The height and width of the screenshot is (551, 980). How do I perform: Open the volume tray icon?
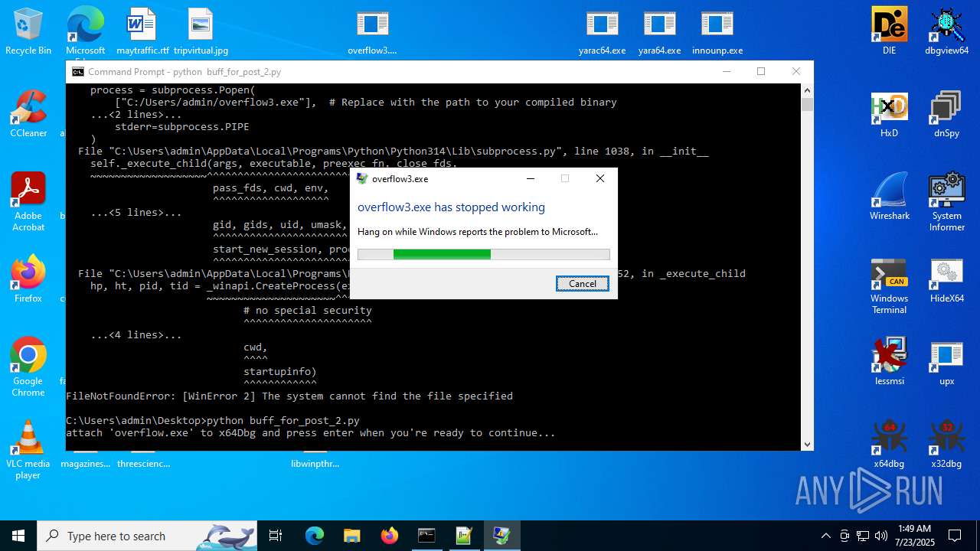(881, 536)
